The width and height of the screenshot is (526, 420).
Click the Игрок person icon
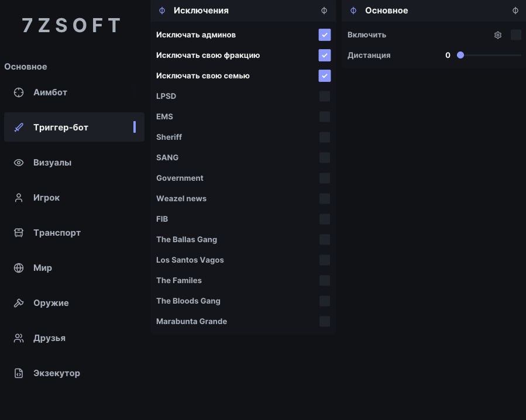(x=19, y=198)
